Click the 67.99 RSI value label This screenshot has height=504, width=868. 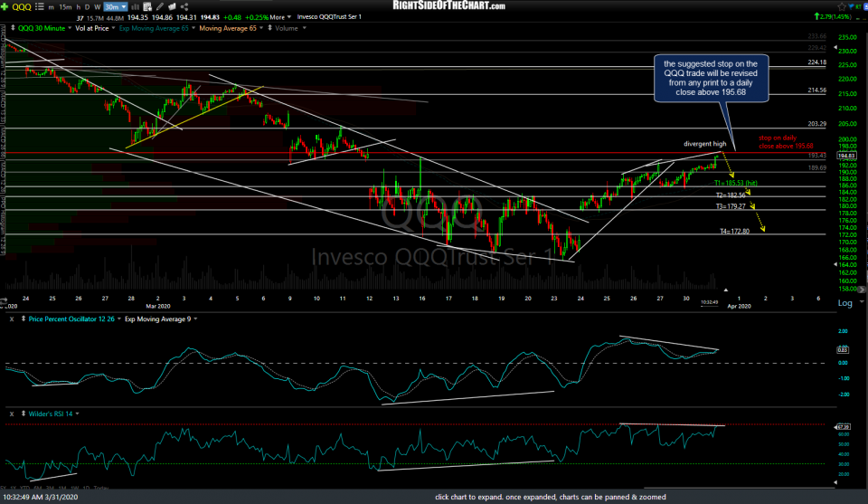[x=843, y=427]
